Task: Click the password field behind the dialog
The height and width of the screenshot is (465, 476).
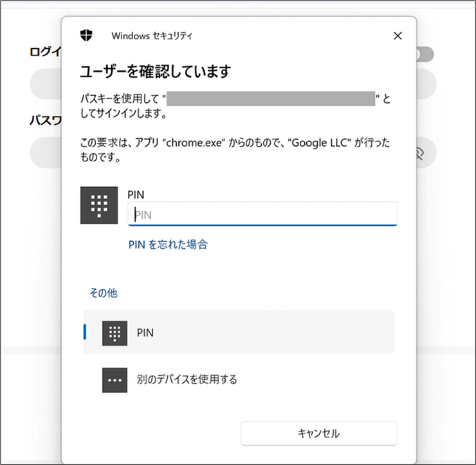Action: coord(45,153)
